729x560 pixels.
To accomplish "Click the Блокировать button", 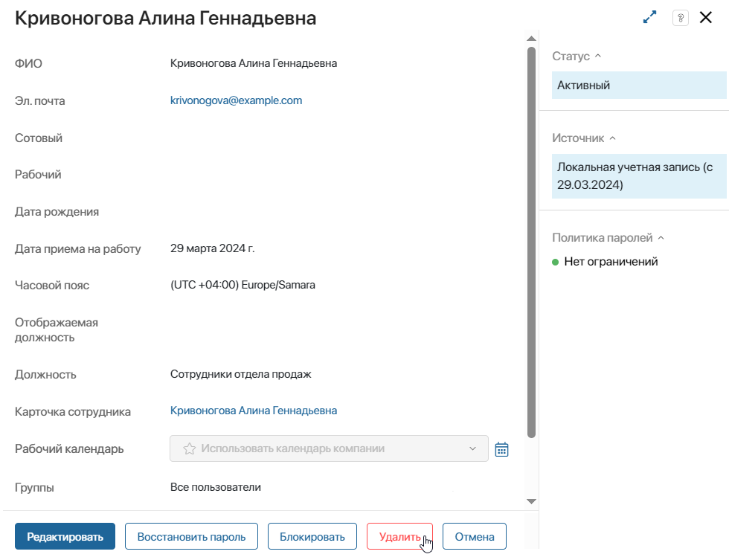I will point(312,536).
